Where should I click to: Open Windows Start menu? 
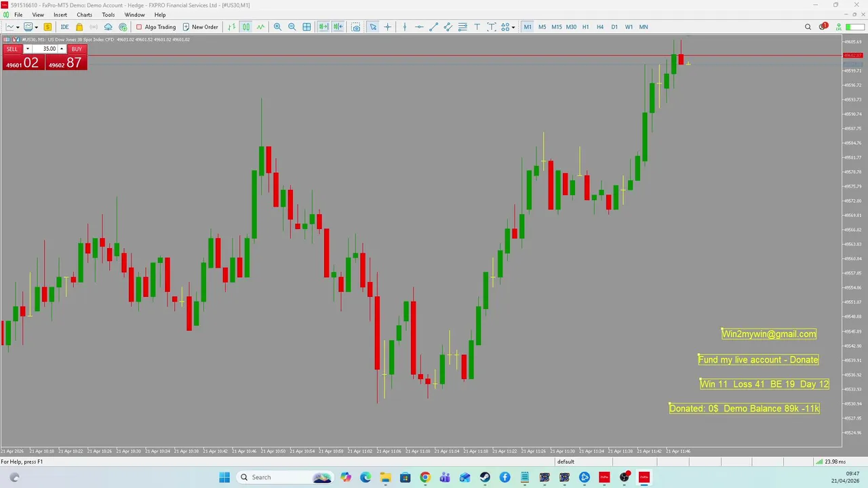[224, 477]
